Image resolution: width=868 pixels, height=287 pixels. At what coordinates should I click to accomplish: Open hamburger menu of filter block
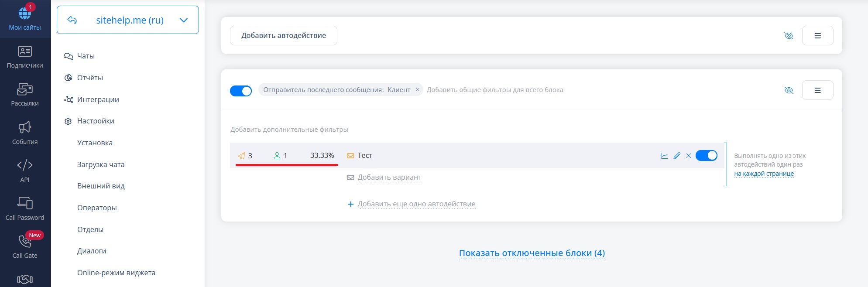pos(817,90)
